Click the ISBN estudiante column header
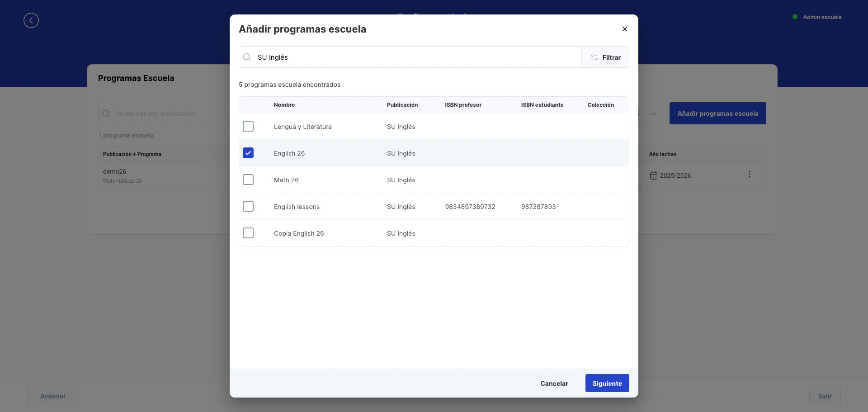The width and height of the screenshot is (868, 412). pyautogui.click(x=542, y=105)
